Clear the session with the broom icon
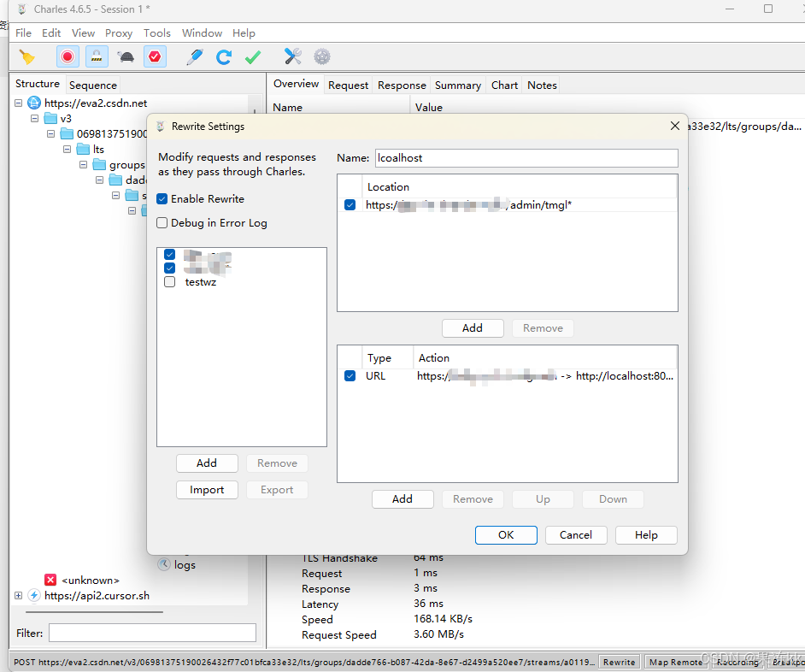The height and width of the screenshot is (672, 805). (x=26, y=57)
